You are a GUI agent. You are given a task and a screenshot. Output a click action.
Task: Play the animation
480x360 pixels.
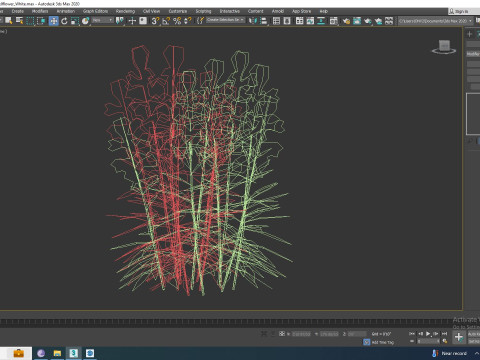click(428, 334)
